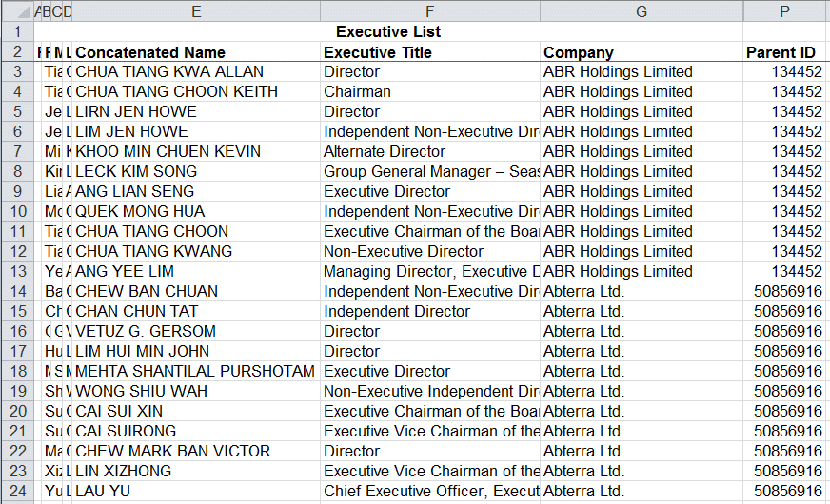
Task: Select cell LECK KIM SONG
Action: pyautogui.click(x=196, y=171)
